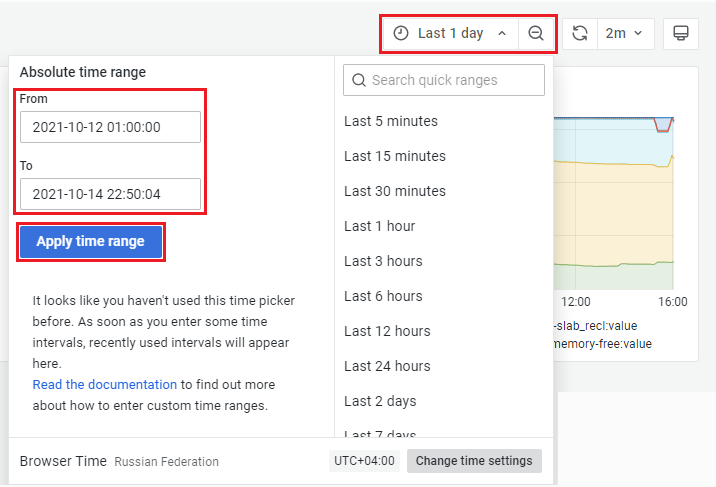Click the search magnifier icon

pyautogui.click(x=358, y=80)
